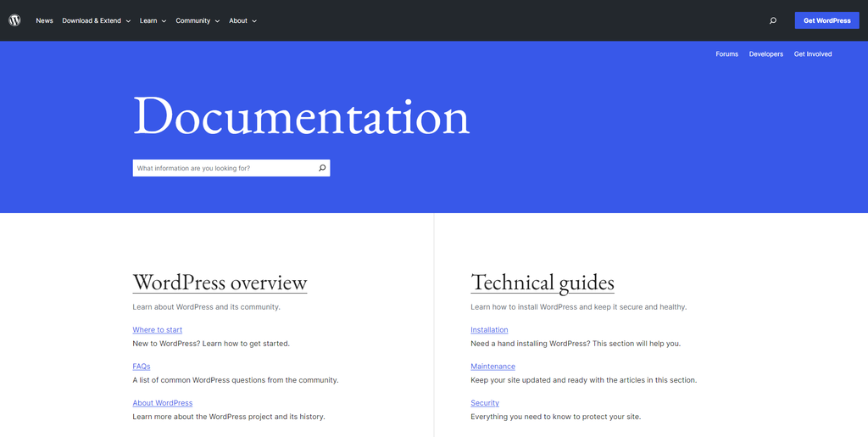Click the WordPress logo icon
This screenshot has width=868, height=437.
pyautogui.click(x=14, y=20)
